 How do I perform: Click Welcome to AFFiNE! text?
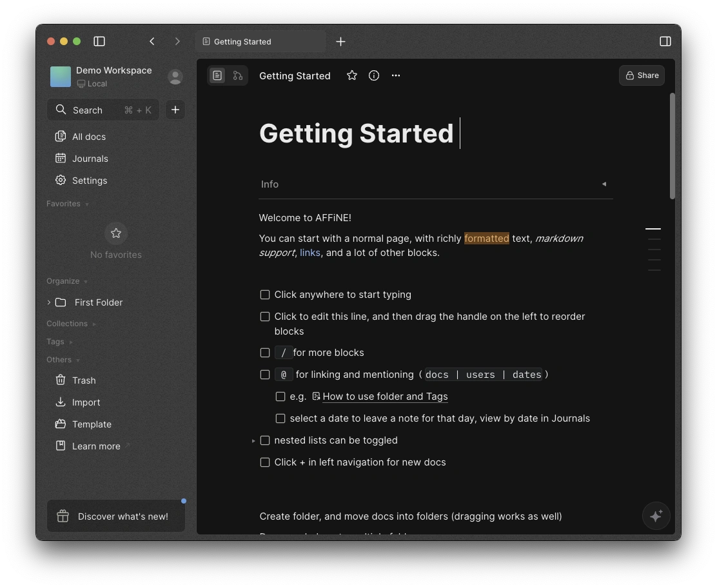coord(305,218)
